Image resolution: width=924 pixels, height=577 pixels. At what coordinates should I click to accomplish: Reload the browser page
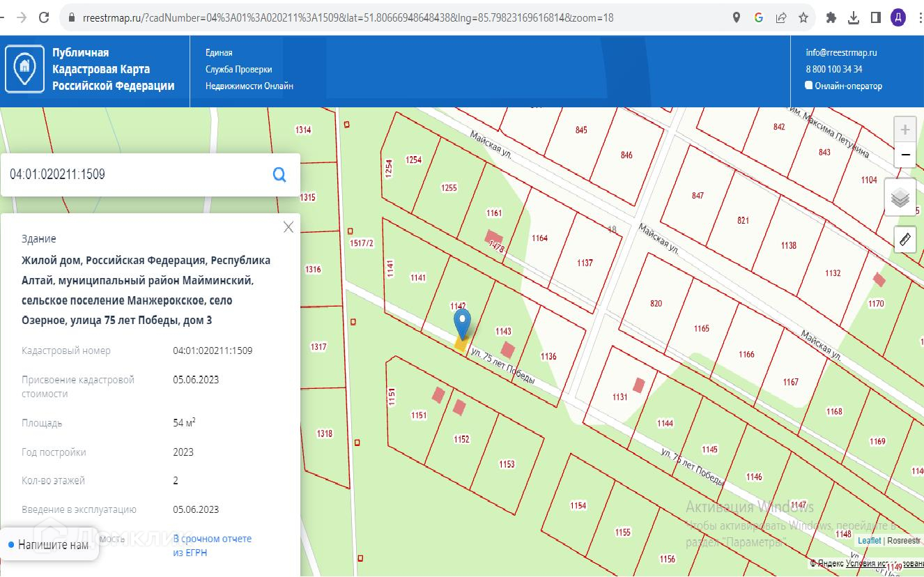[44, 17]
